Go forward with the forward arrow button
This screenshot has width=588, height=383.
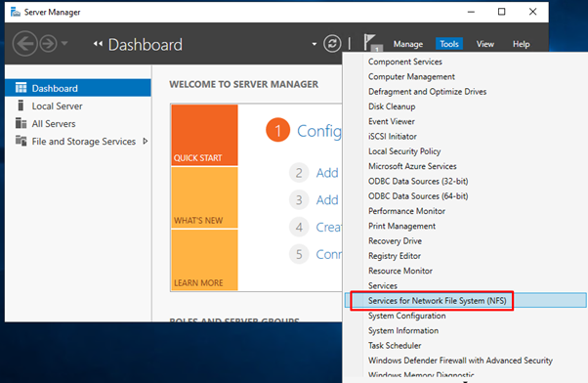coord(49,44)
